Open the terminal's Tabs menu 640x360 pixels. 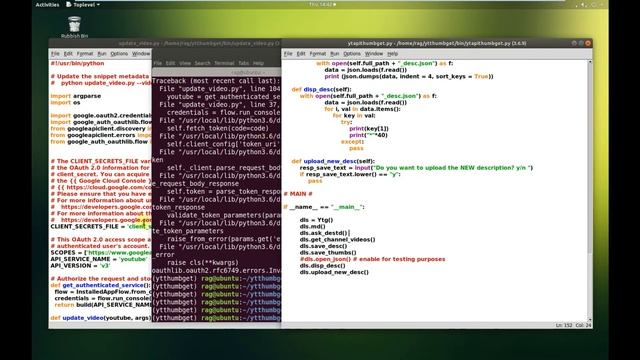pos(244,63)
